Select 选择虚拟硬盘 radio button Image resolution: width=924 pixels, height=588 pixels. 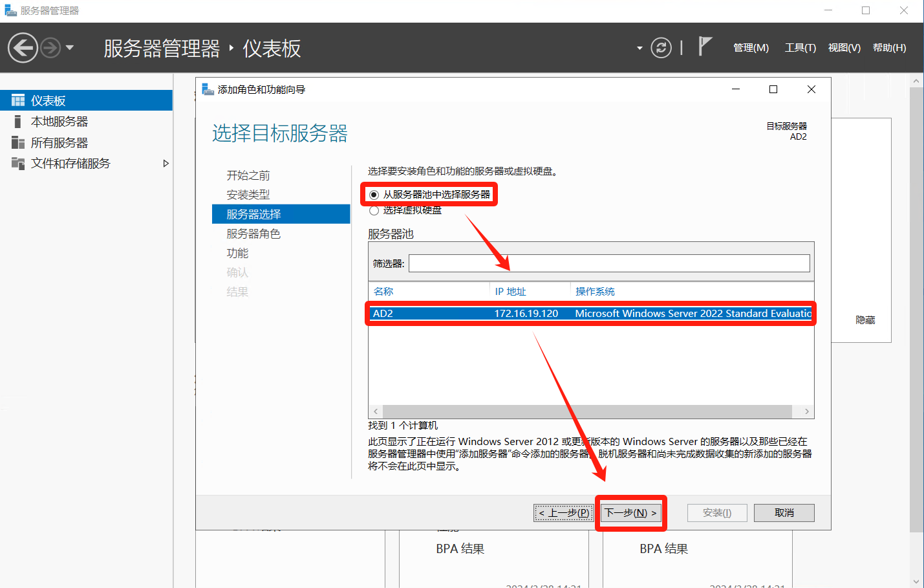(x=374, y=210)
